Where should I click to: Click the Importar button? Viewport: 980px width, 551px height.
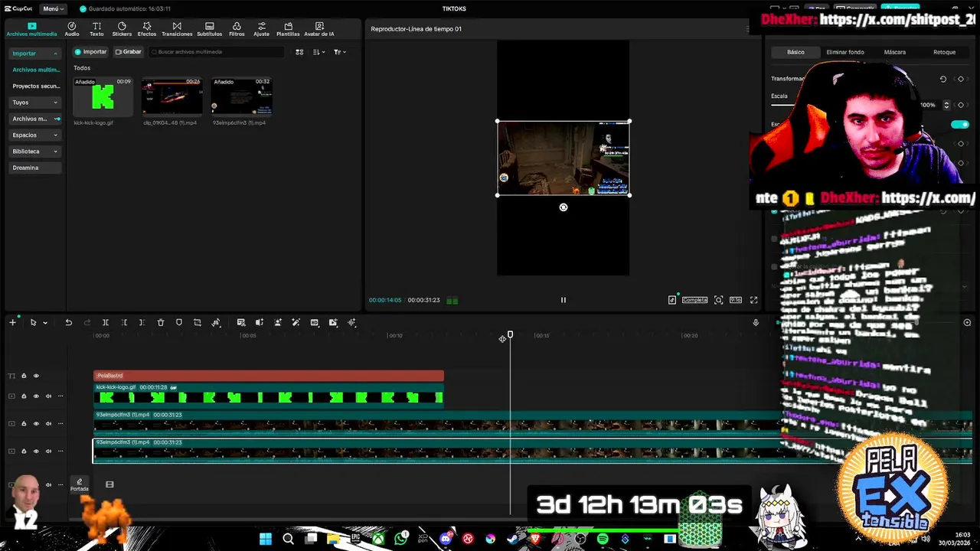tap(90, 52)
